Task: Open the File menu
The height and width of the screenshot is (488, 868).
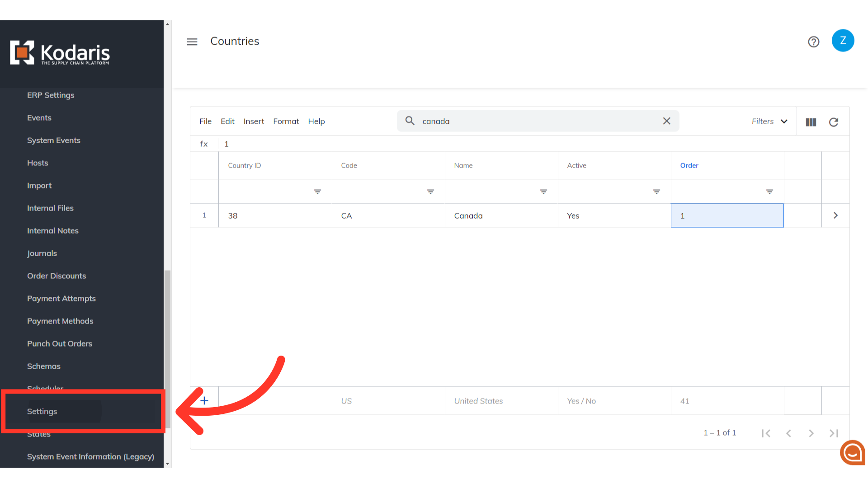Action: click(x=205, y=122)
